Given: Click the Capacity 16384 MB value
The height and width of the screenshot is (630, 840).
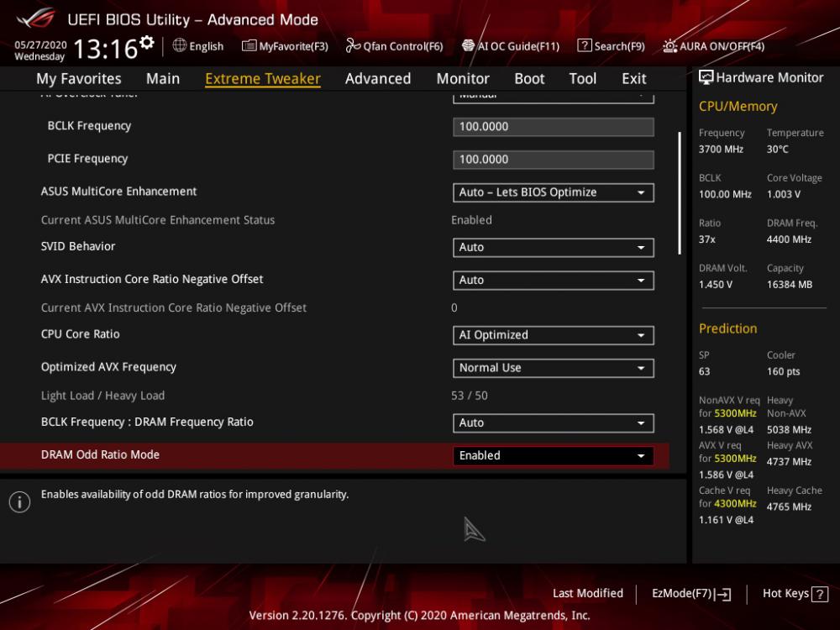Looking at the screenshot, I should pos(790,285).
